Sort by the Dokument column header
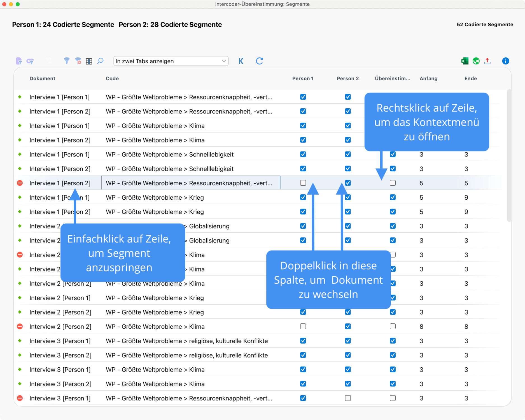The height and width of the screenshot is (420, 525). pos(42,78)
